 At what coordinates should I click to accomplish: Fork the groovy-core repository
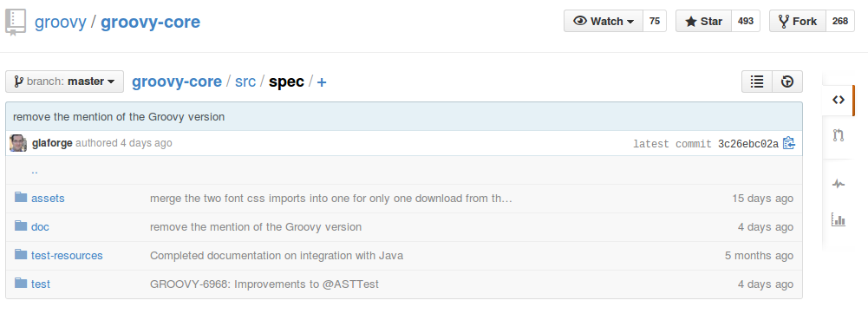click(x=798, y=21)
